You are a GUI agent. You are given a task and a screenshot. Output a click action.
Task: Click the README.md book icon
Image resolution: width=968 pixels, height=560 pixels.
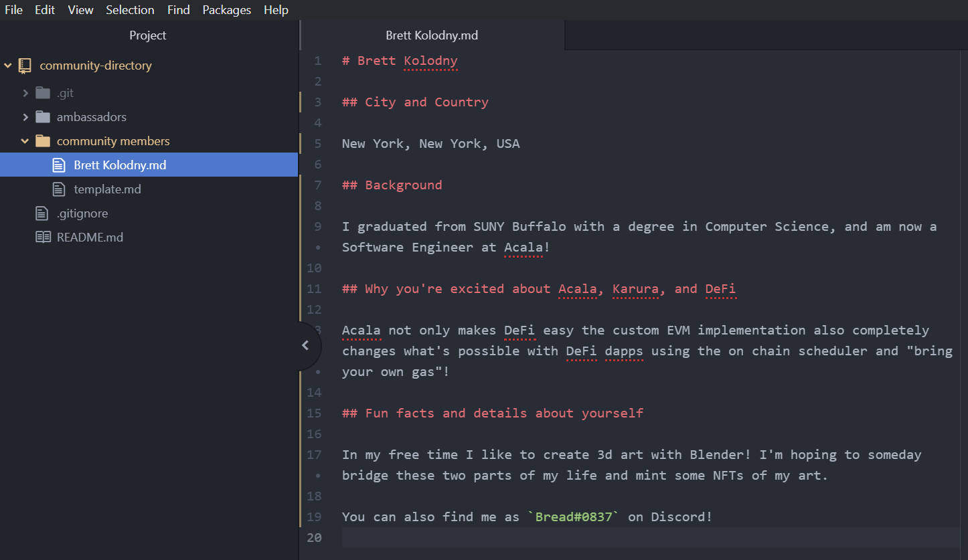(x=43, y=238)
